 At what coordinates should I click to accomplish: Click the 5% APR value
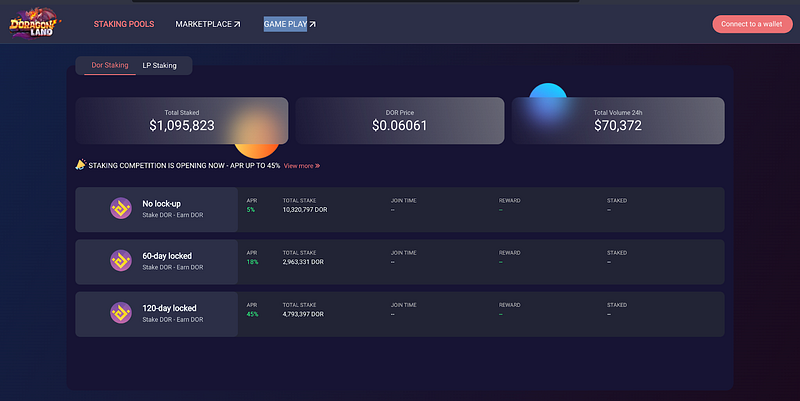(251, 210)
